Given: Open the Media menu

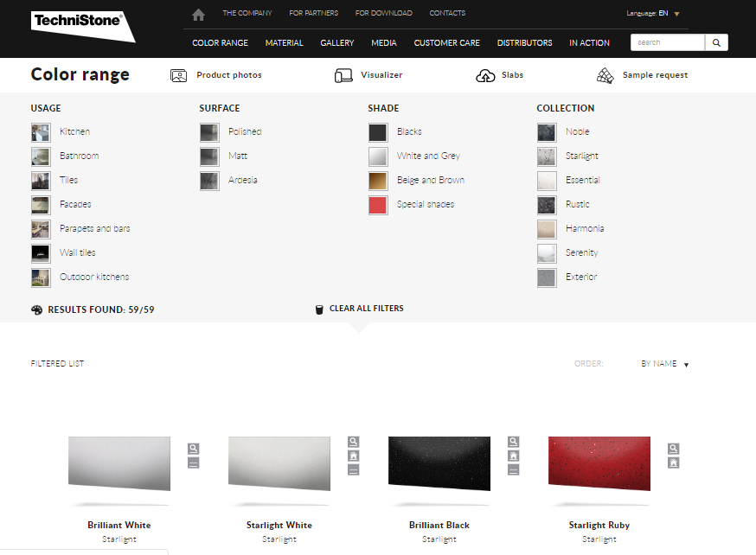Looking at the screenshot, I should (x=384, y=43).
